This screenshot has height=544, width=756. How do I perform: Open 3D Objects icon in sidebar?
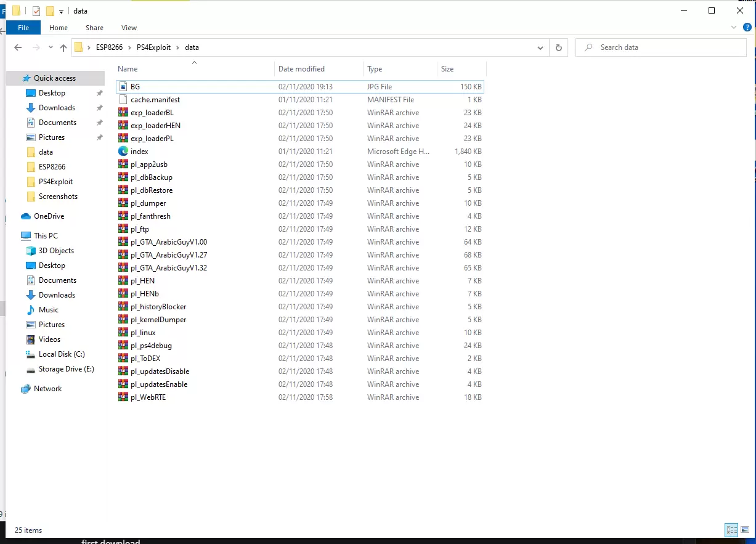31,251
